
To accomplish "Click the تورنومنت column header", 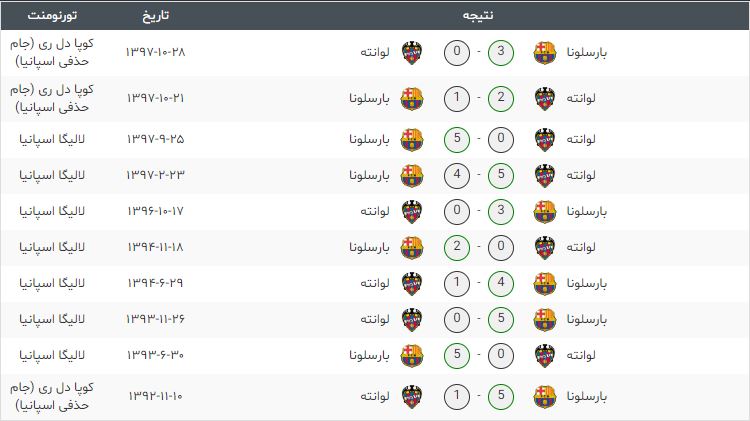I will (52, 15).
